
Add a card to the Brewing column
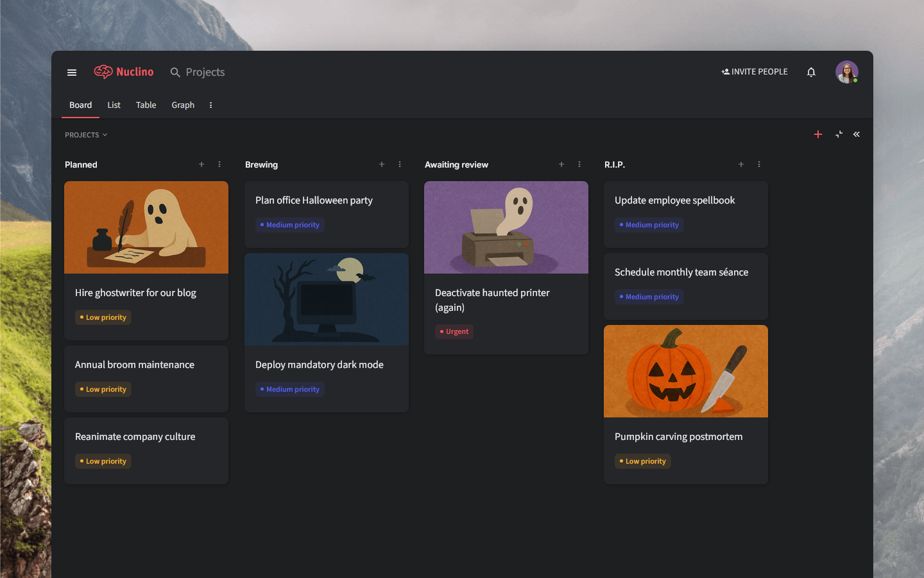point(382,164)
